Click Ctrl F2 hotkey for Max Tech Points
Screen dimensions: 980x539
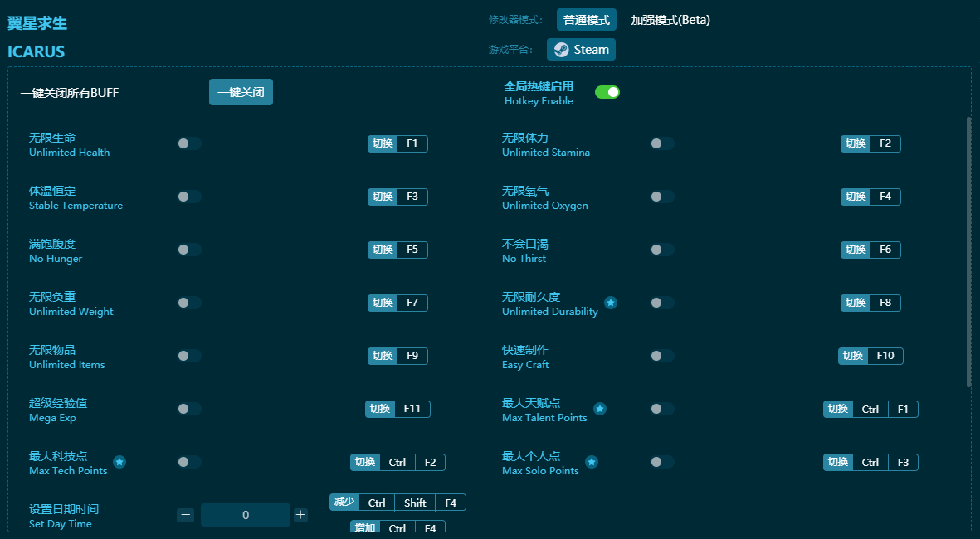(397, 462)
